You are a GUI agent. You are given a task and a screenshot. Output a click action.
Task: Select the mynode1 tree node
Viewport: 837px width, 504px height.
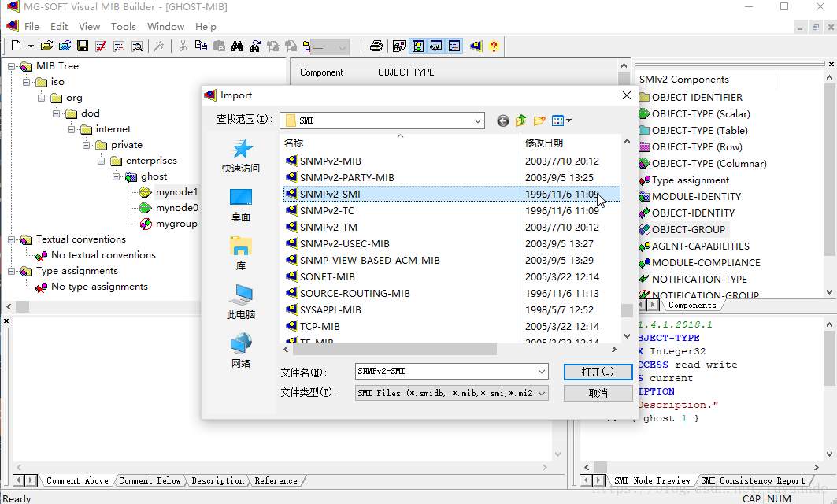point(176,192)
